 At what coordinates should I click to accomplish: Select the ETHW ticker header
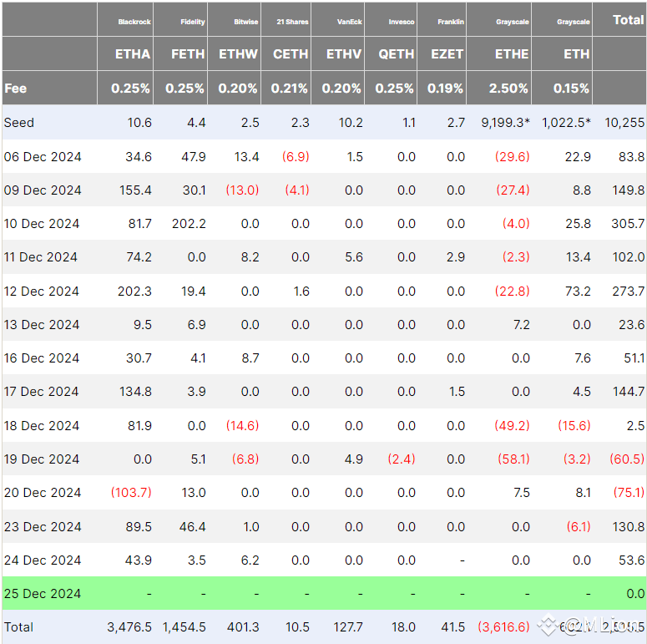coord(238,54)
